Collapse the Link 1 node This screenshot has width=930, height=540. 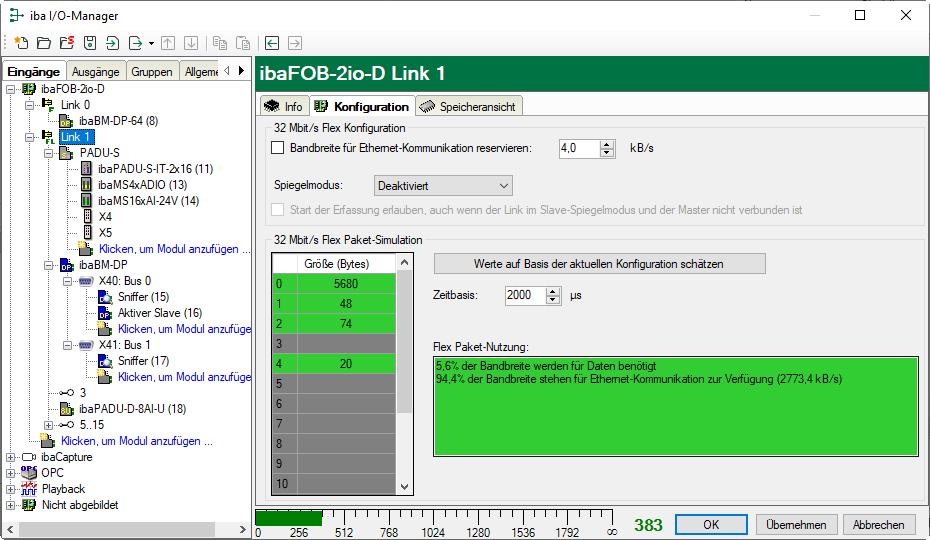[x=30, y=137]
